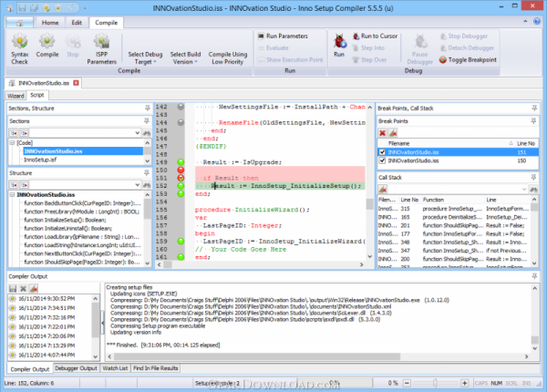Sort breakpoints by Line No column
This screenshot has height=392, width=547.
526,143
